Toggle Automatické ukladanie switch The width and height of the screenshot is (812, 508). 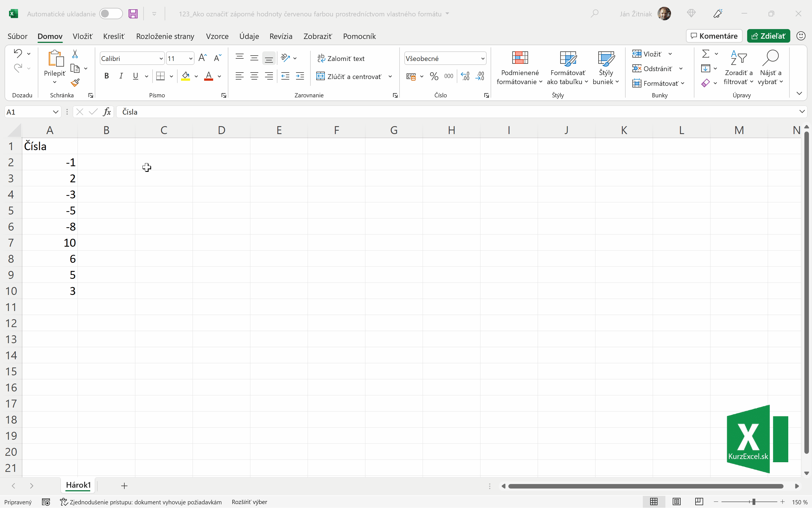pos(111,14)
